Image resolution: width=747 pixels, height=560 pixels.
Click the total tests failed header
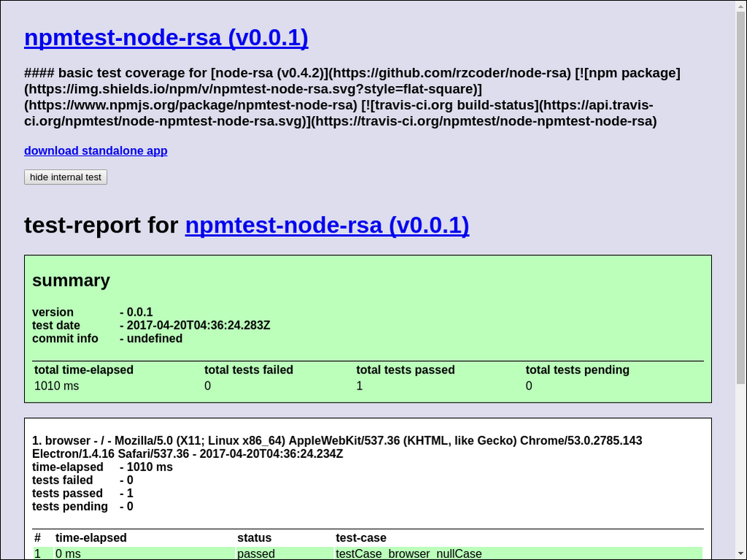(249, 370)
